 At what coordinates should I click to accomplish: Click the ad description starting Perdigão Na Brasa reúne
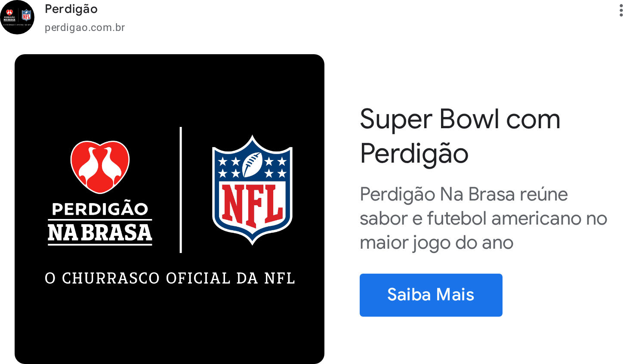(483, 219)
